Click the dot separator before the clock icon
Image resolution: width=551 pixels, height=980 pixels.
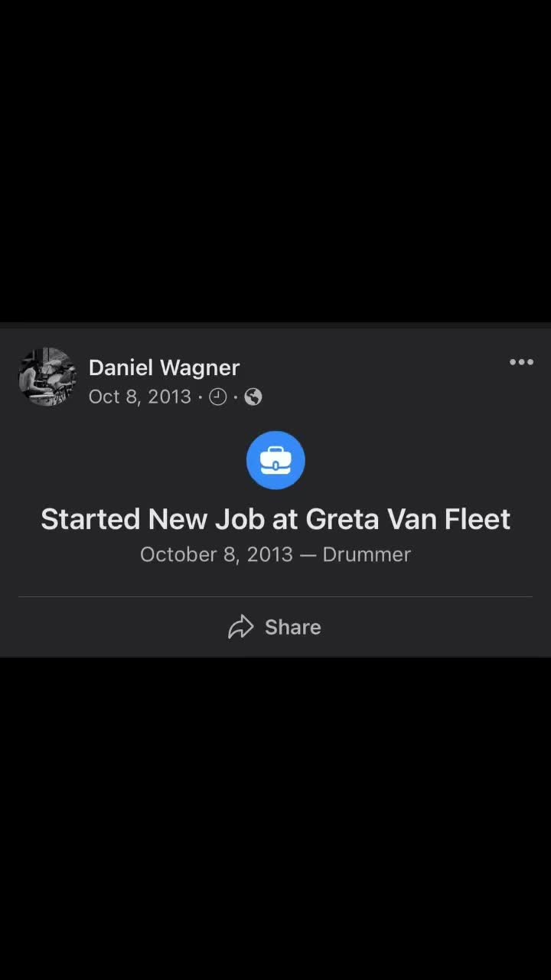[x=201, y=397]
